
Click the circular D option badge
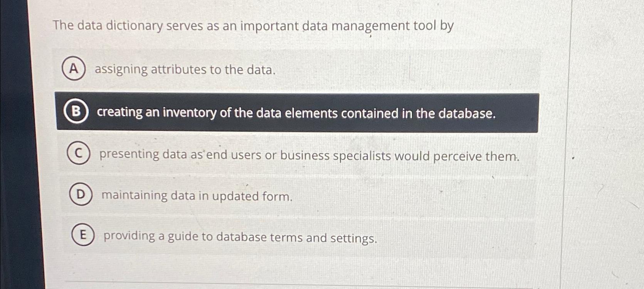pos(81,195)
